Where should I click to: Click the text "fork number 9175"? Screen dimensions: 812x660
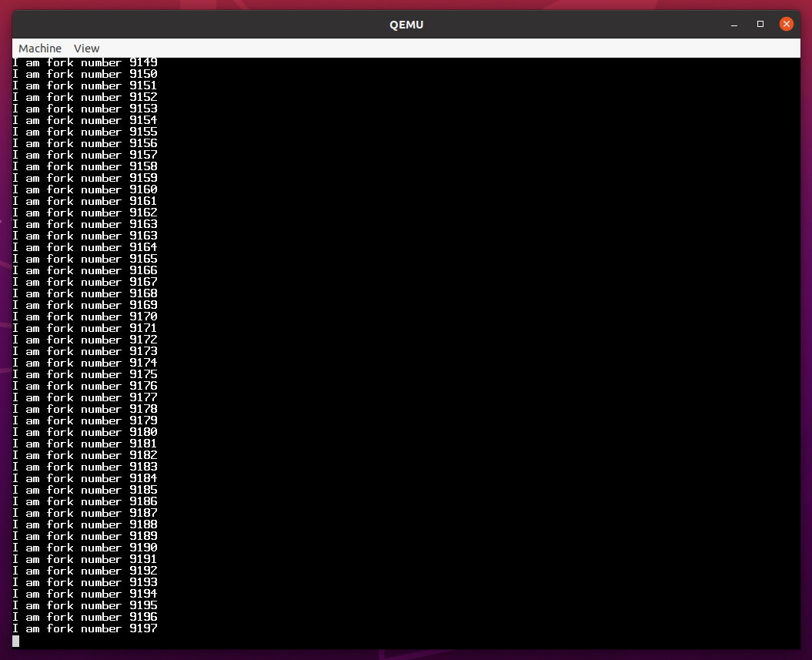pyautogui.click(x=102, y=374)
